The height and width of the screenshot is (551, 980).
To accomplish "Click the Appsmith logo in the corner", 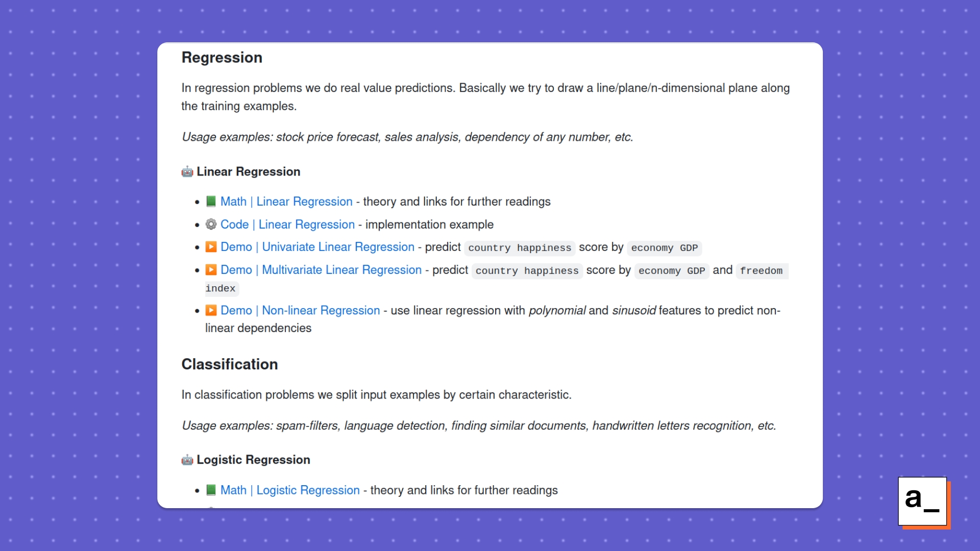I will click(x=922, y=501).
